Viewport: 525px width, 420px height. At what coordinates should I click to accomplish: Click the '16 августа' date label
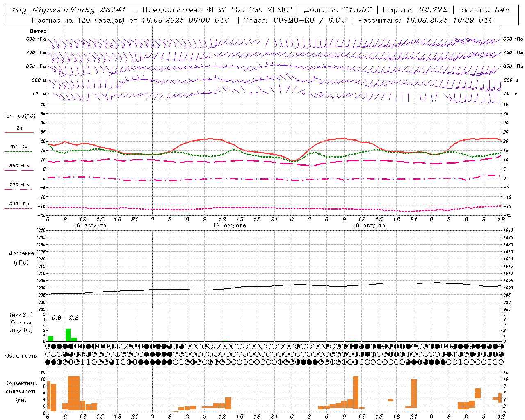pyautogui.click(x=90, y=226)
